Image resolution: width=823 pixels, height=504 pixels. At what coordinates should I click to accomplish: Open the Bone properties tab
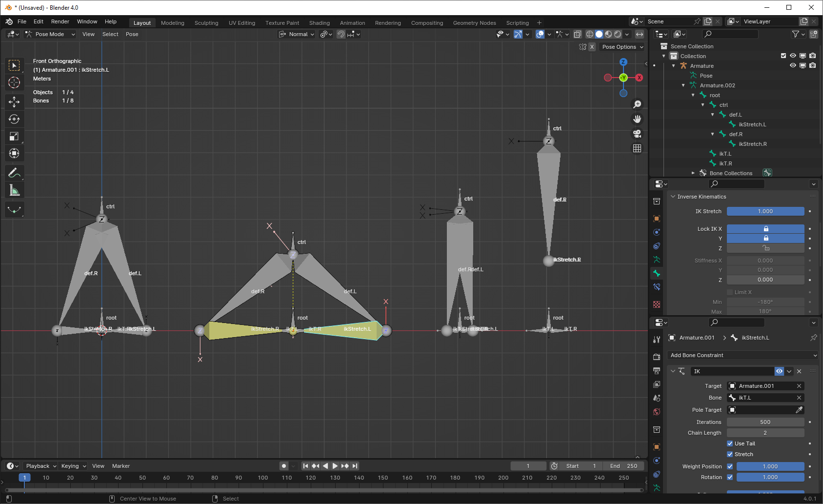pos(657,273)
